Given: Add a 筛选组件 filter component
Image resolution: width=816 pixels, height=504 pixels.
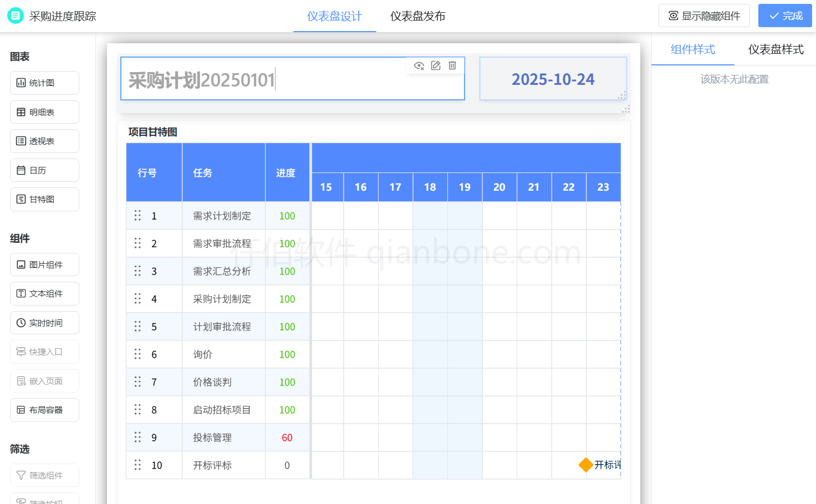Looking at the screenshot, I should [x=44, y=475].
